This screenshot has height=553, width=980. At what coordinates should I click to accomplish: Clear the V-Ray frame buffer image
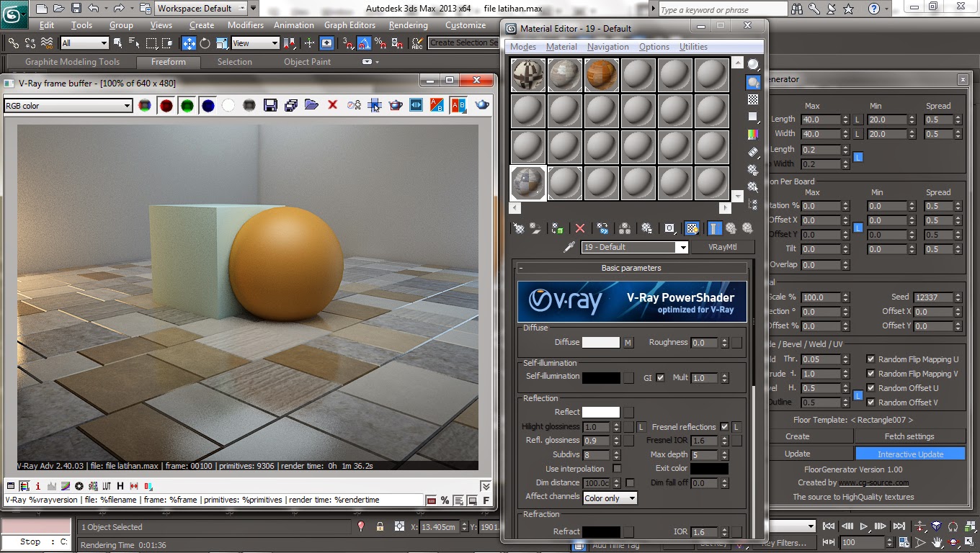tap(331, 105)
